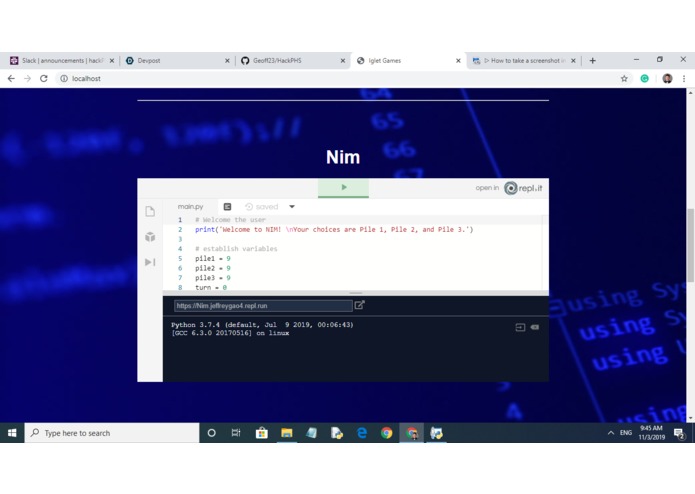Switch to Geoff23/HackPHS GitHub tab
The height and width of the screenshot is (494, 695).
(x=277, y=61)
